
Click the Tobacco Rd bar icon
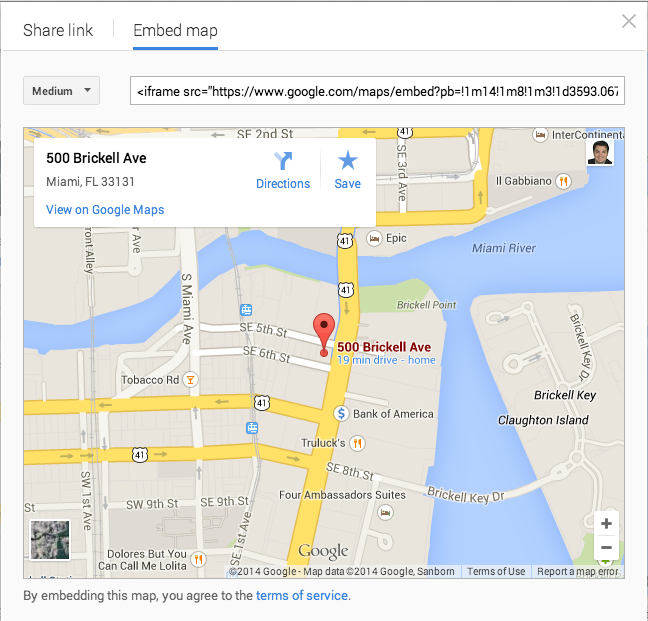[190, 380]
